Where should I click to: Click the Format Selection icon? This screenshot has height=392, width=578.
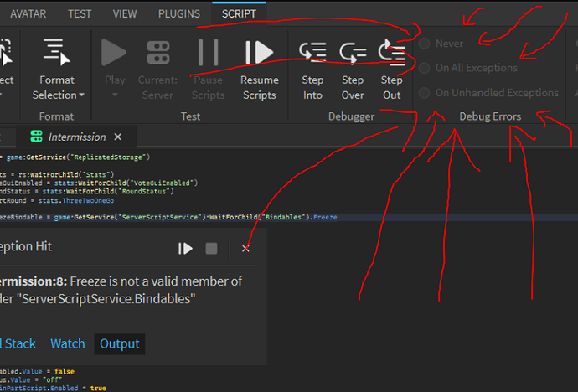tap(57, 52)
